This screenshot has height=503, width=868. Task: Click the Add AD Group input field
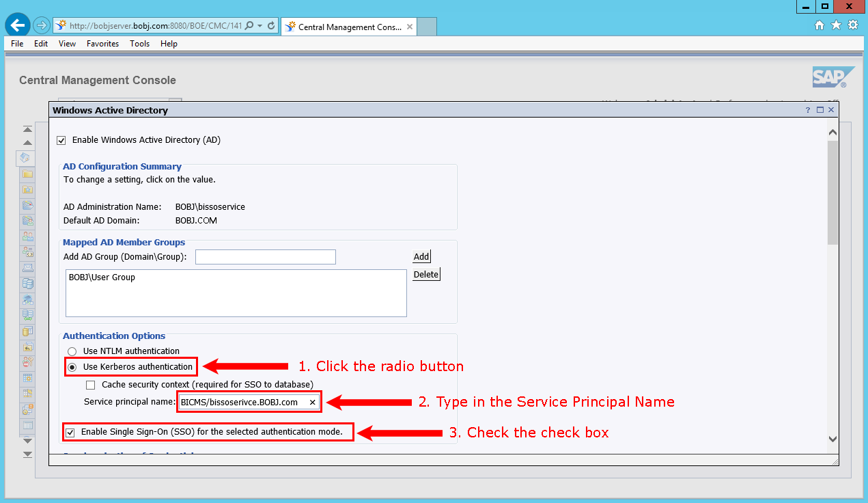click(x=266, y=257)
